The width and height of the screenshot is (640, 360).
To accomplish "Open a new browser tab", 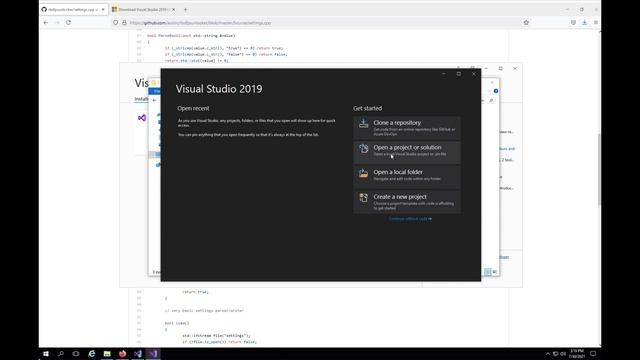I will 185,9.
